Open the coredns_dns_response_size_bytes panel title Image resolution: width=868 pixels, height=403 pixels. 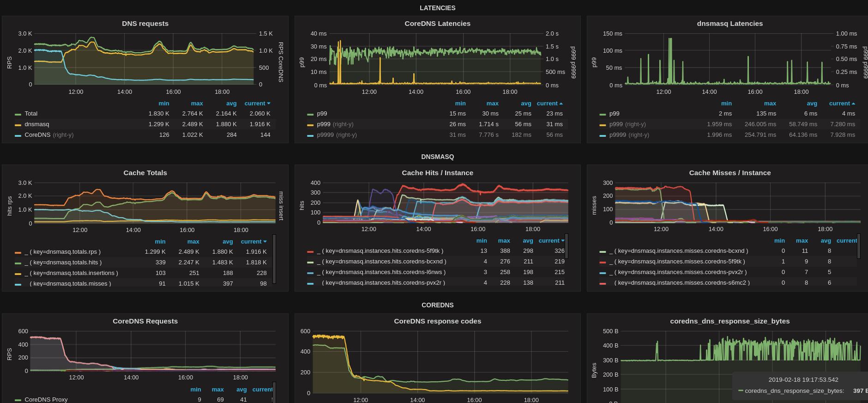coord(729,321)
